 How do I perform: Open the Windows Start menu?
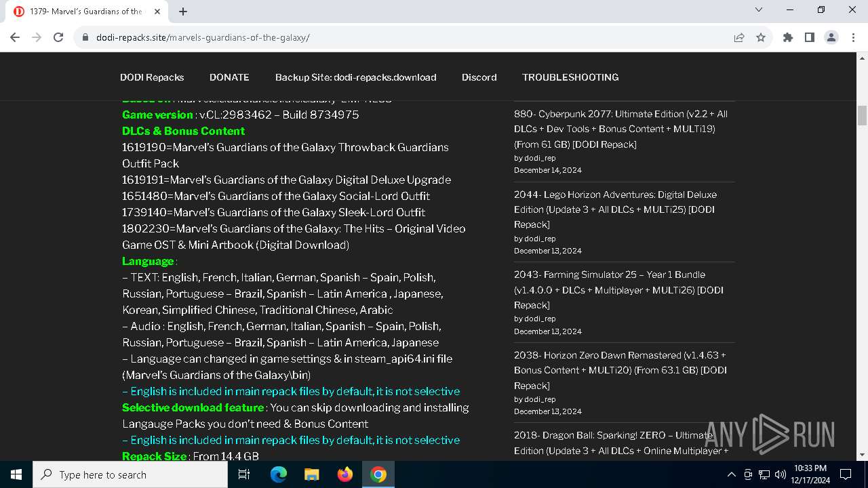click(x=16, y=474)
